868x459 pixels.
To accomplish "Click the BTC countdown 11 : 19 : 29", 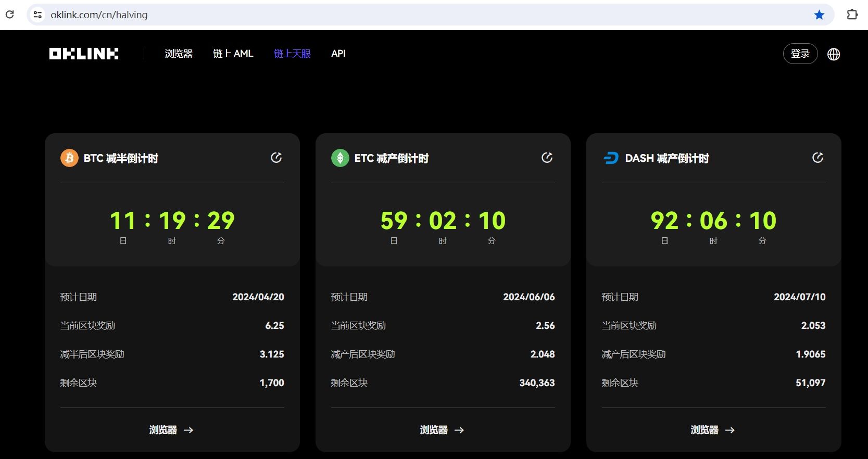I will [172, 221].
